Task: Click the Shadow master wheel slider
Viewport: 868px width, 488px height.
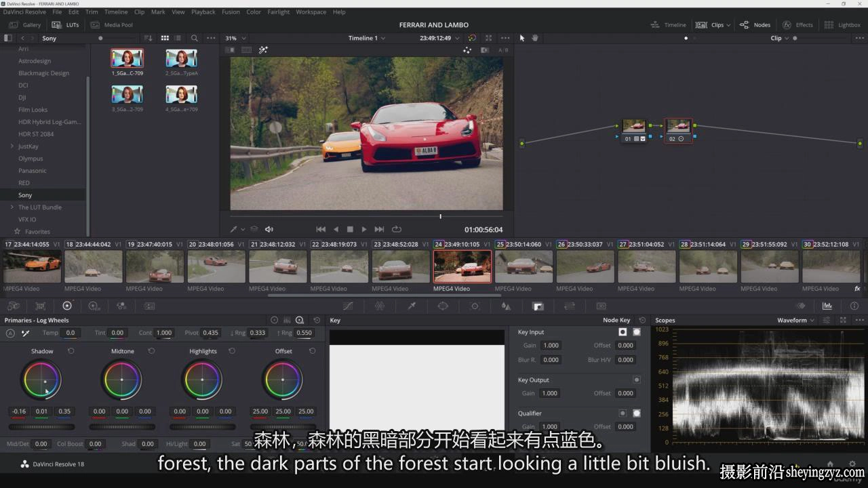Action: pyautogui.click(x=41, y=427)
